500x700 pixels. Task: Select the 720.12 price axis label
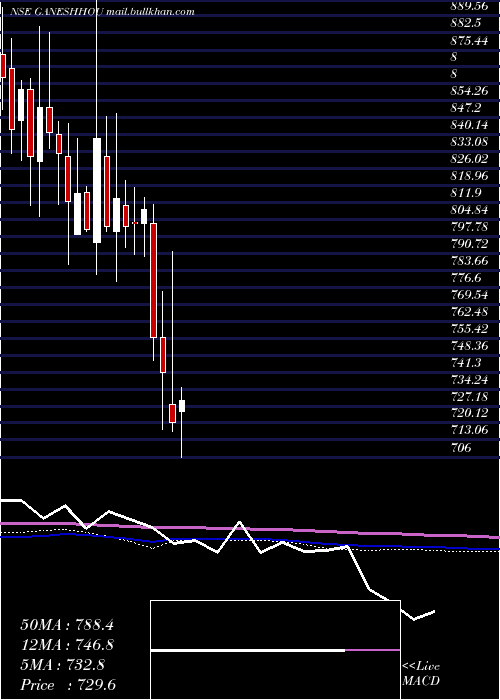pyautogui.click(x=470, y=413)
